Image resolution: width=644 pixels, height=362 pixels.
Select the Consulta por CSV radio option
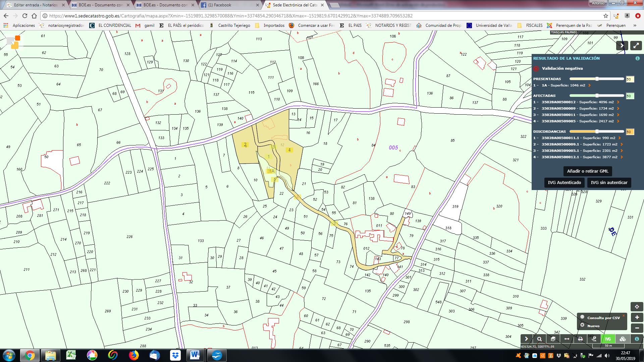tap(582, 317)
